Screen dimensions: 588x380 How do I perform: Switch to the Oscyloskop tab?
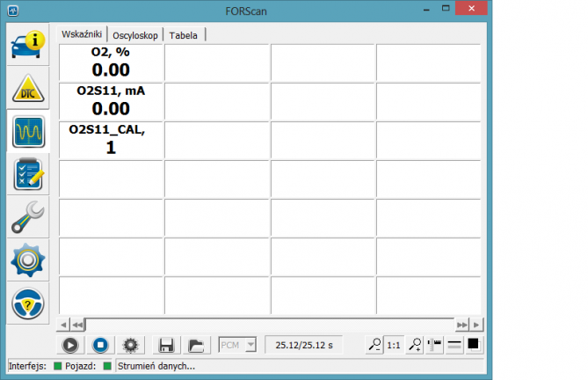pyautogui.click(x=137, y=34)
